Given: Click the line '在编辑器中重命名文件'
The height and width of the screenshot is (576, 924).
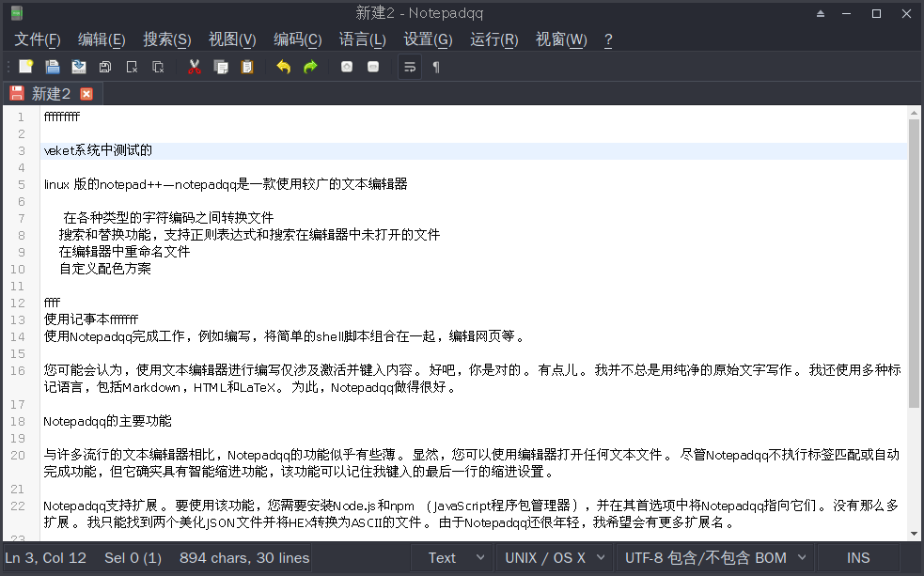Looking at the screenshot, I should [124, 252].
